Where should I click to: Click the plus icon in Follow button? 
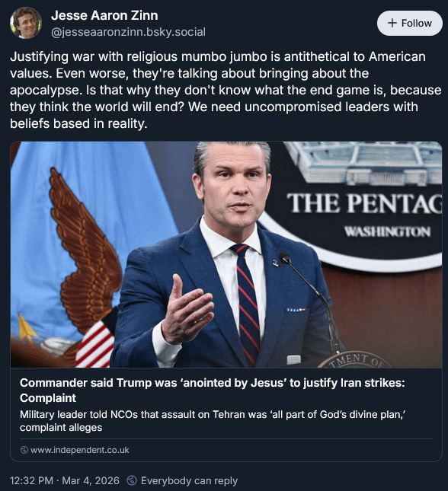click(x=392, y=23)
